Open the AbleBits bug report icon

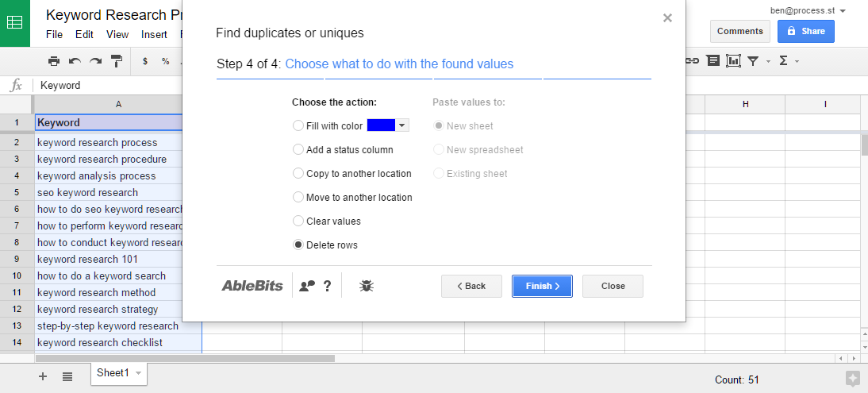(x=367, y=286)
